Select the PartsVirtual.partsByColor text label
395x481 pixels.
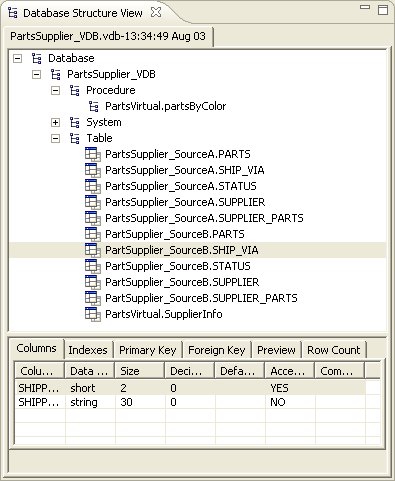pyautogui.click(x=166, y=106)
